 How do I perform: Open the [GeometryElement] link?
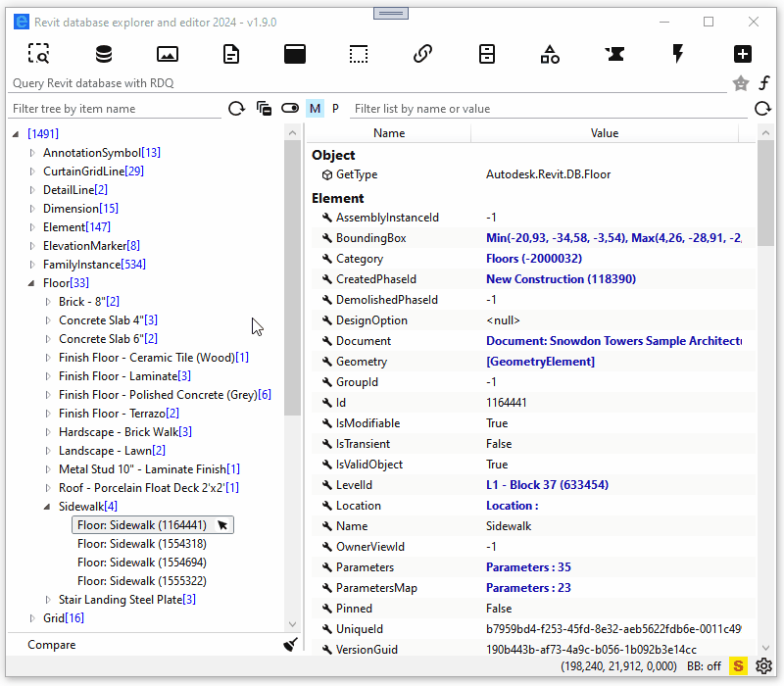point(541,362)
